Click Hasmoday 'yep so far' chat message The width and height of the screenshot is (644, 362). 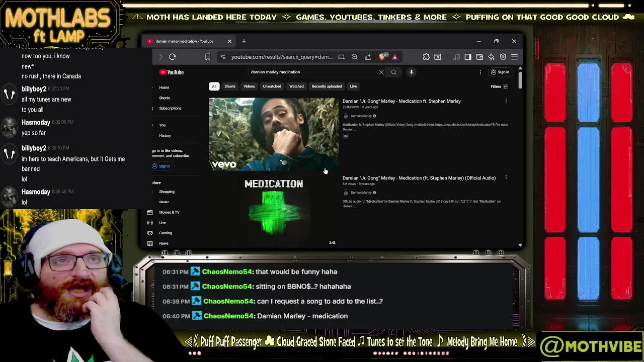34,133
